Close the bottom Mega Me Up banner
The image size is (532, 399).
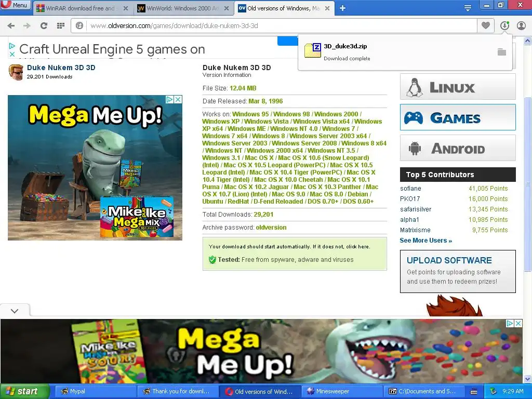pos(518,323)
